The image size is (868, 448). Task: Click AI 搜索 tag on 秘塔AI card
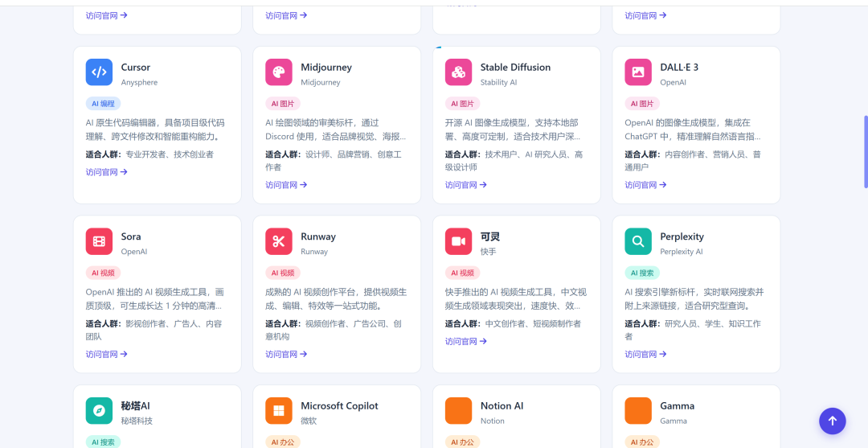(103, 442)
